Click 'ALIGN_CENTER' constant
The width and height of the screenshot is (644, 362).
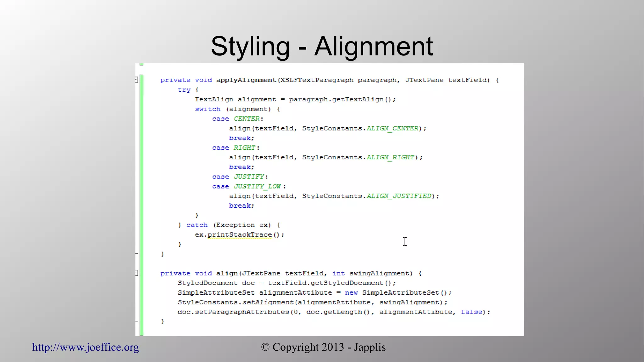point(393,128)
